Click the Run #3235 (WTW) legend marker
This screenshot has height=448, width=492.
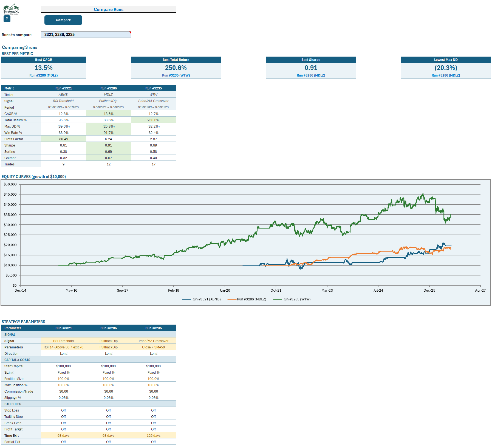coord(278,299)
